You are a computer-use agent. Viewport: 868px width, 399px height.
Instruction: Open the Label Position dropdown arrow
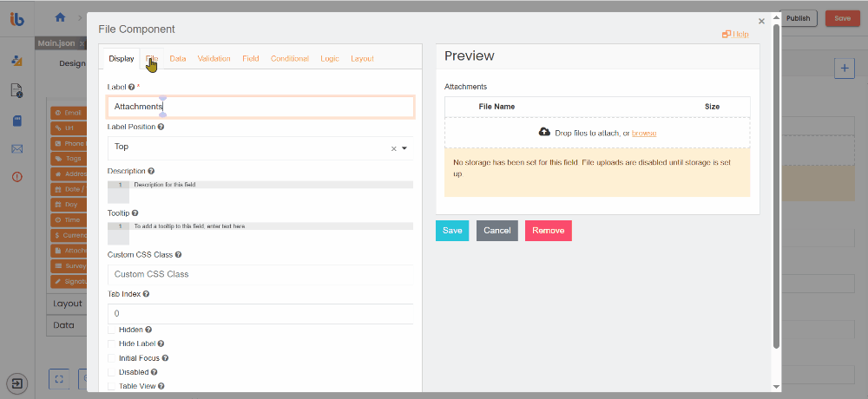(x=404, y=148)
